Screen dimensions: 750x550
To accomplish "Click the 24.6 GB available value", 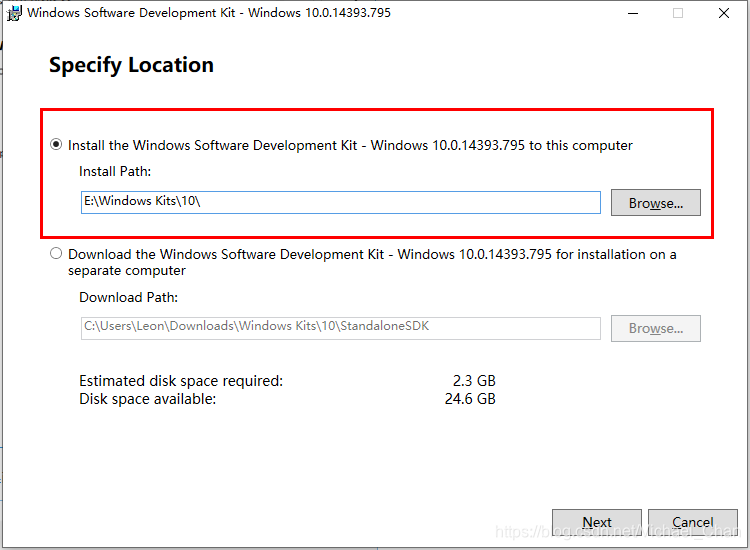I will 470,399.
